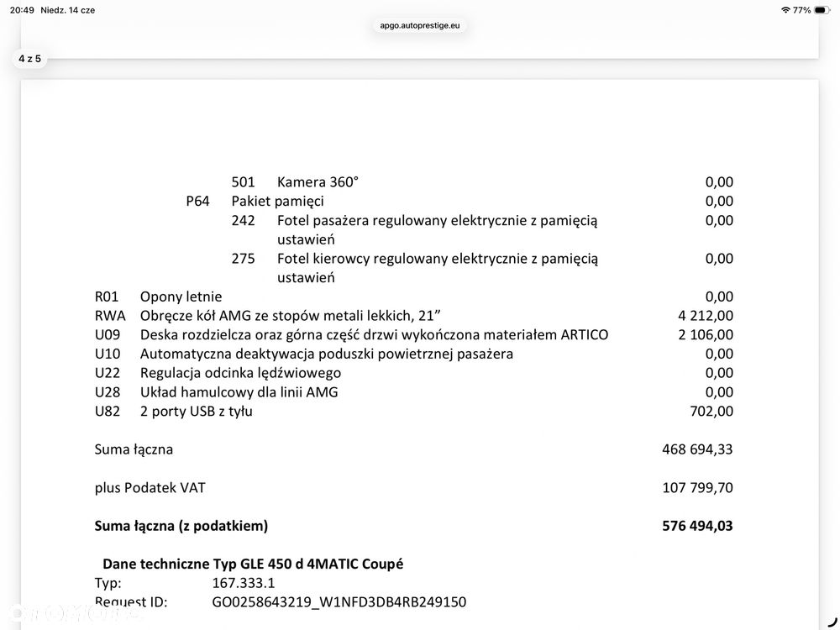The width and height of the screenshot is (840, 630).
Task: Select 'Układ hamulcowy dla linii AMG'
Action: pyautogui.click(x=239, y=392)
